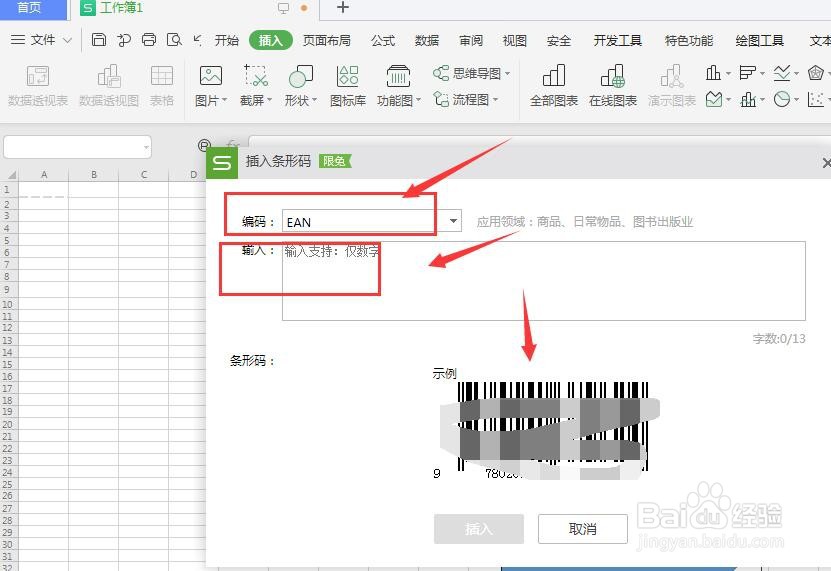Click the 流程图 flowchart button

(465, 100)
